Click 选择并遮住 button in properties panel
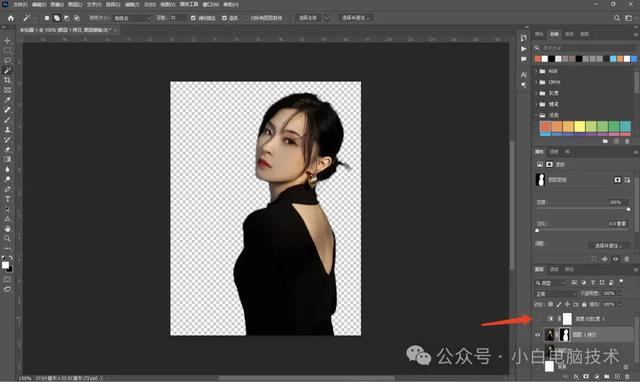The image size is (640, 382). point(608,246)
